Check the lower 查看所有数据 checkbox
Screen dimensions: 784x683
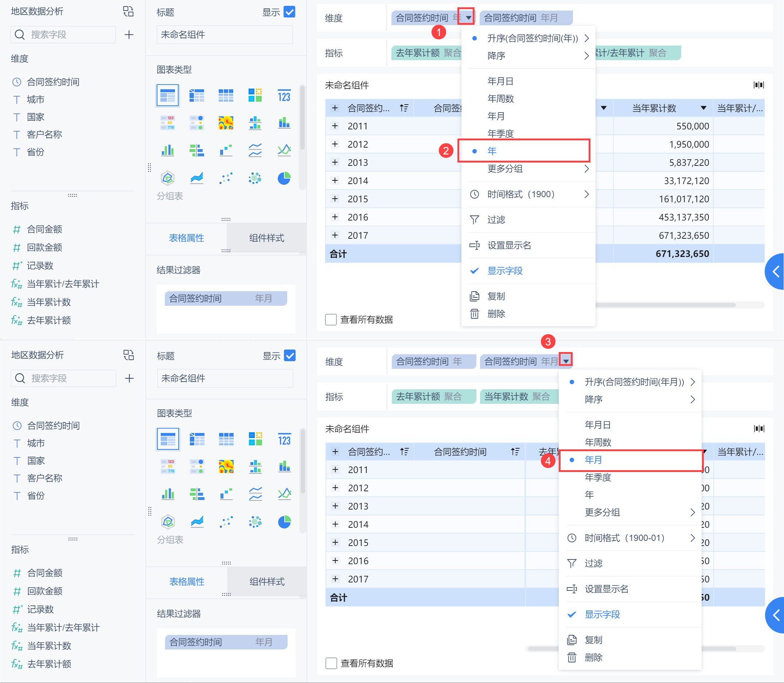tap(331, 663)
